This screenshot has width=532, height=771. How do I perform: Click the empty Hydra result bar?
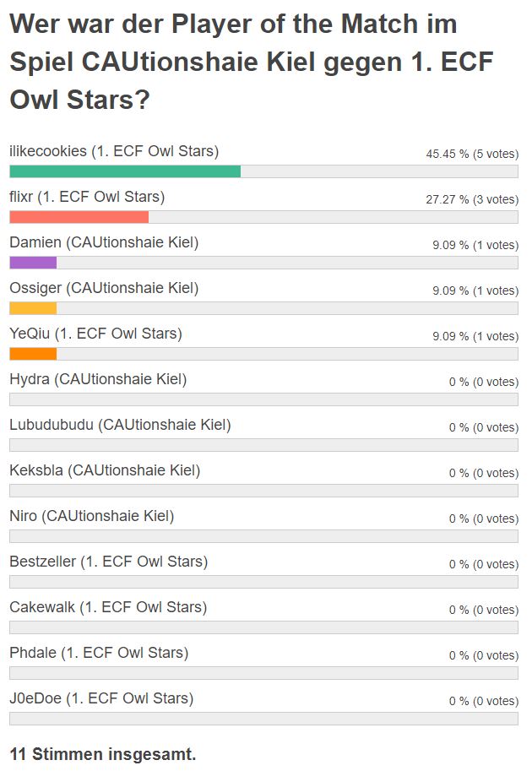pyautogui.click(x=263, y=399)
